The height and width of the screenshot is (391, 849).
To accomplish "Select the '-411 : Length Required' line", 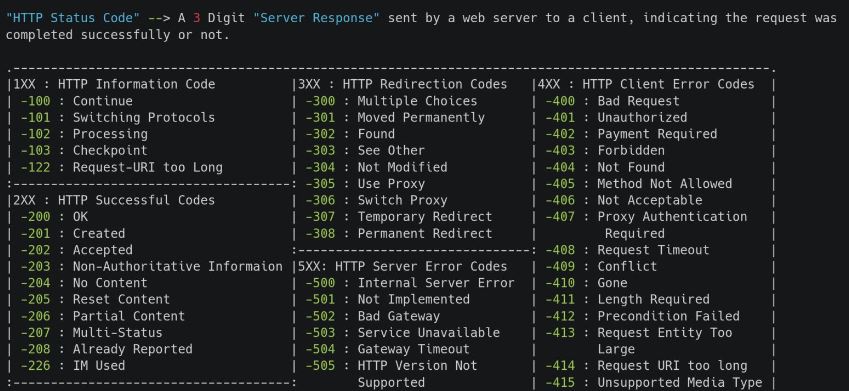I will [x=628, y=299].
